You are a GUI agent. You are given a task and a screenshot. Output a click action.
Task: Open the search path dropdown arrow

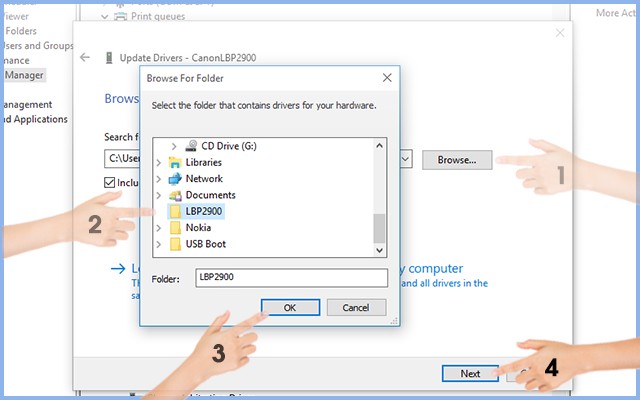pos(405,159)
